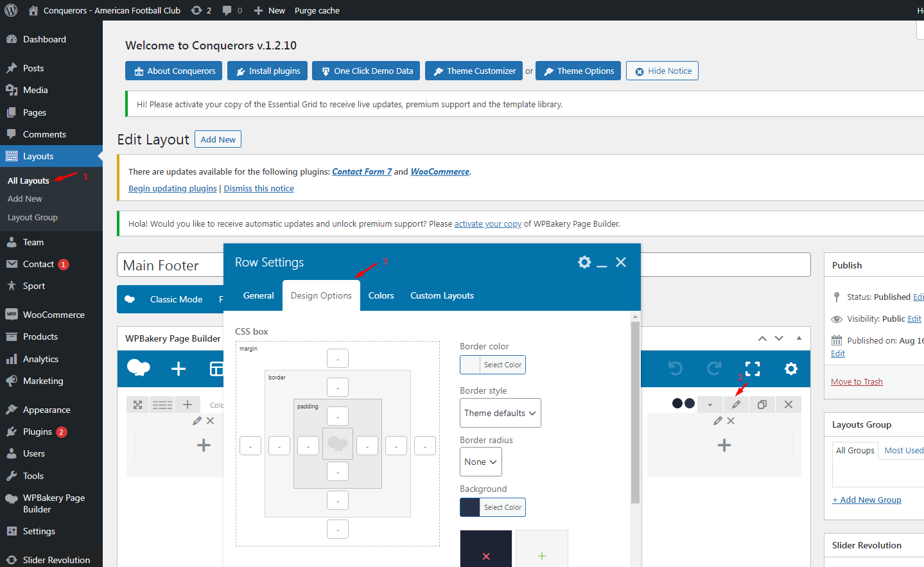Edit left column pencil icon
924x567 pixels.
coord(197,421)
